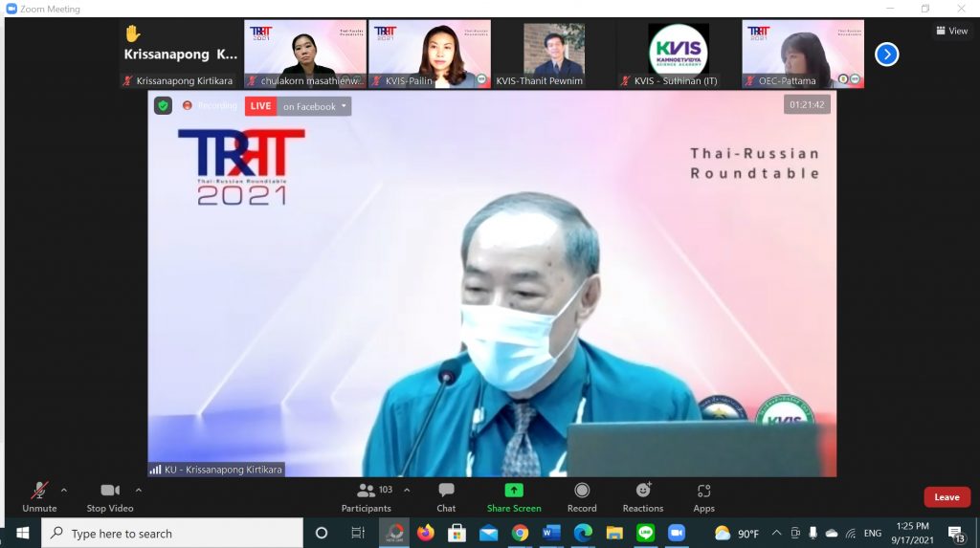980x548 pixels.
Task: Click the green encryption shield icon
Action: pyautogui.click(x=163, y=106)
